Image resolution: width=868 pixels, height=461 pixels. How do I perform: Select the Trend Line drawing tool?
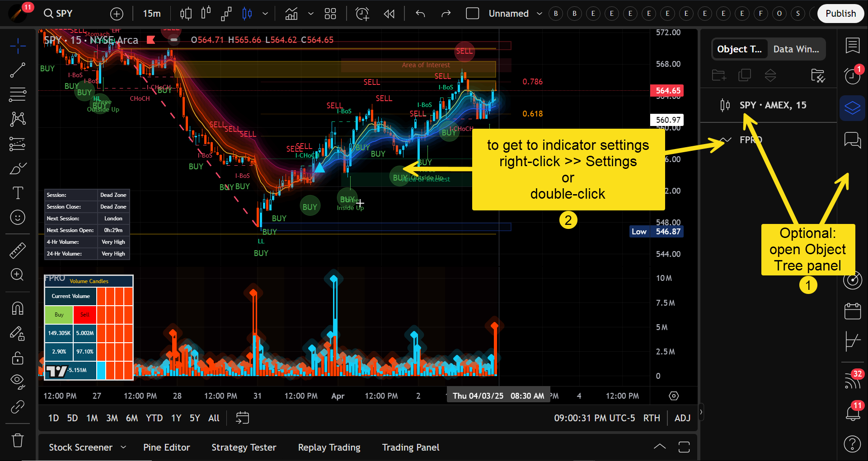click(x=18, y=70)
